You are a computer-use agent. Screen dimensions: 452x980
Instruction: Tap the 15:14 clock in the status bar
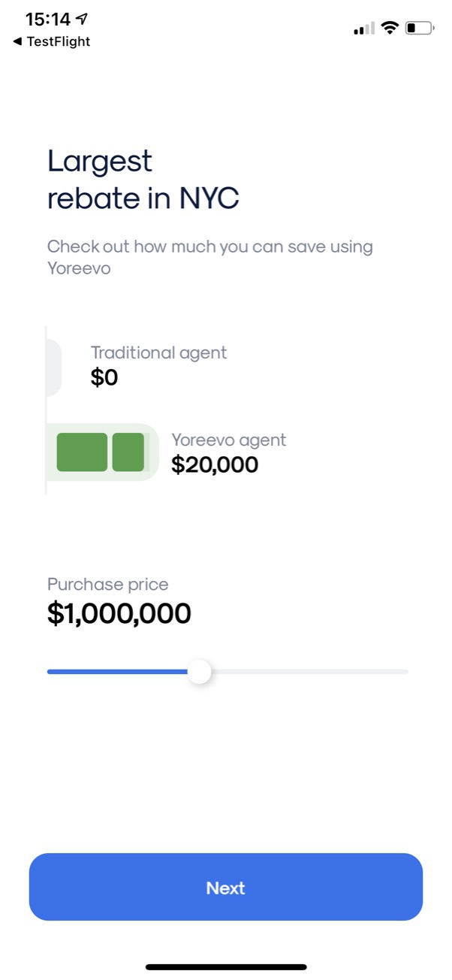tap(47, 20)
